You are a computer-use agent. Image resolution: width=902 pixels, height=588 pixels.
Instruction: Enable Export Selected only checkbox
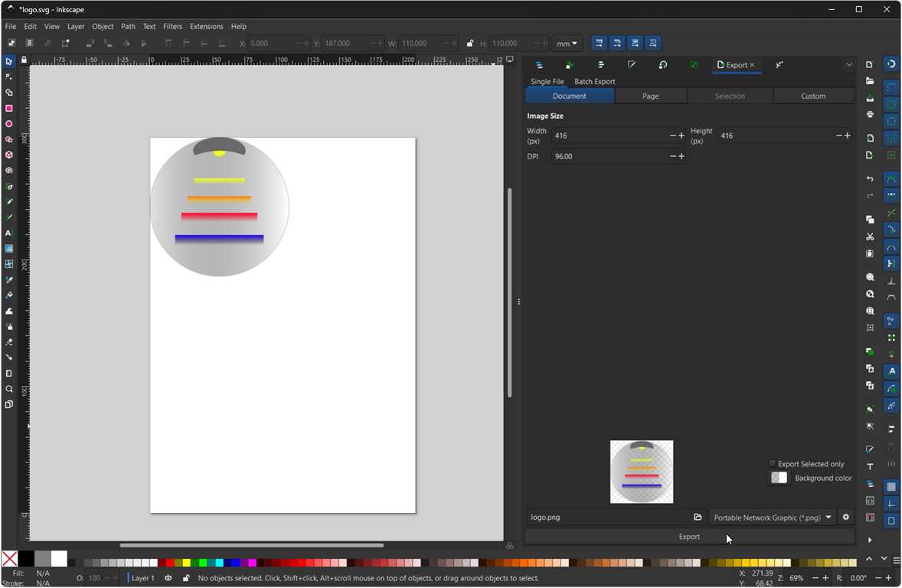[773, 464]
